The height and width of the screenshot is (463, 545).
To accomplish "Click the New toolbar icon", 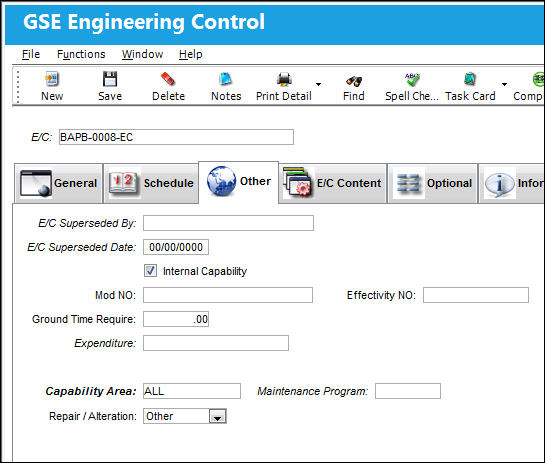I will (52, 79).
